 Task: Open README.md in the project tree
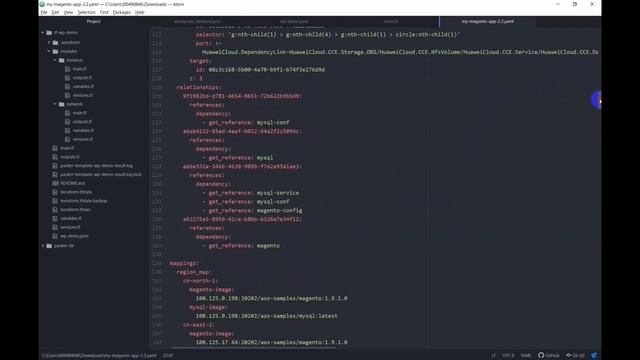[73, 183]
